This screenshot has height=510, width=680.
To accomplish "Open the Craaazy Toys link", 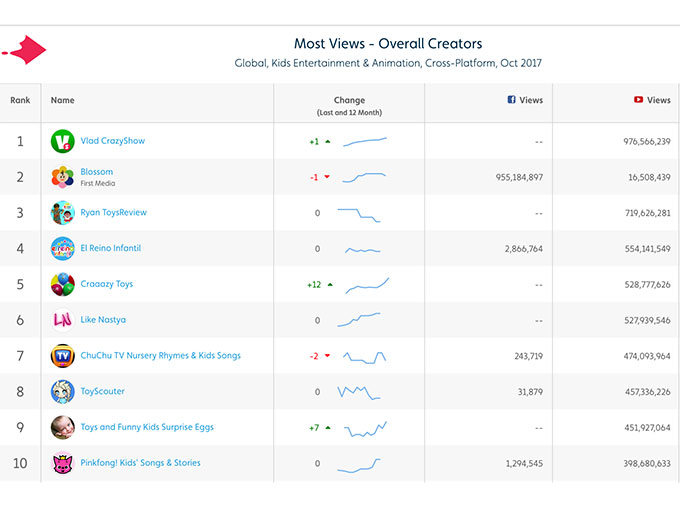I will pos(107,284).
